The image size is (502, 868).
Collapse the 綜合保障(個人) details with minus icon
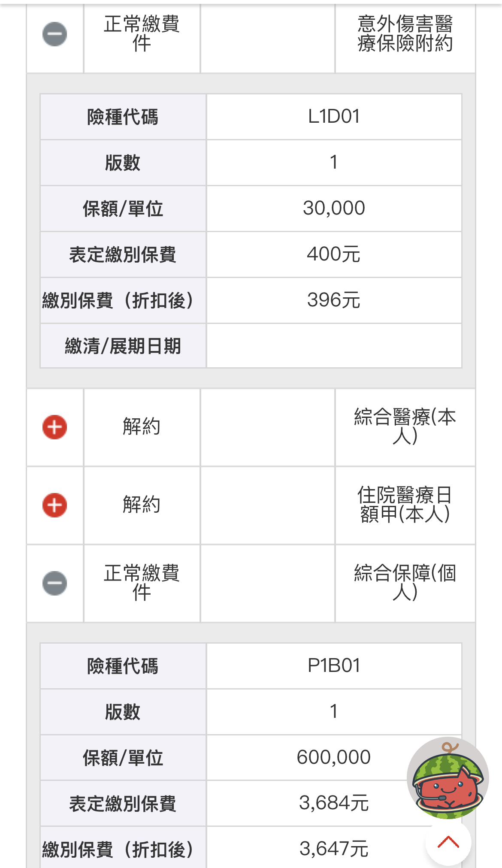54,583
